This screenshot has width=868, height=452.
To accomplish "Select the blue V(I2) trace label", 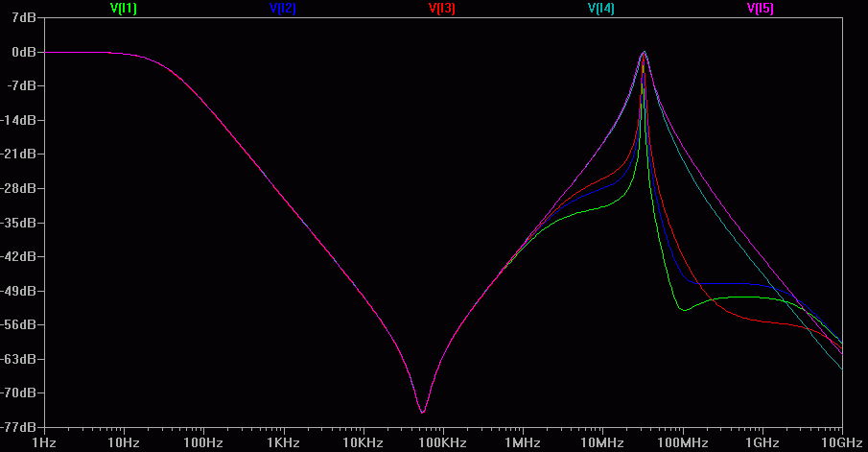I will click(x=283, y=9).
